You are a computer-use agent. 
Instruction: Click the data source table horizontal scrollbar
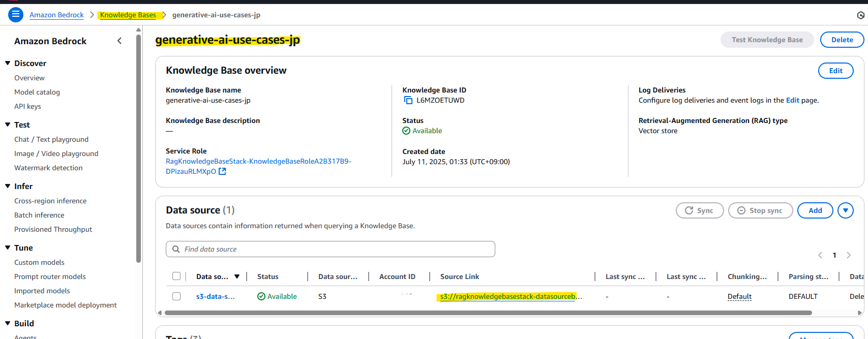click(x=487, y=313)
